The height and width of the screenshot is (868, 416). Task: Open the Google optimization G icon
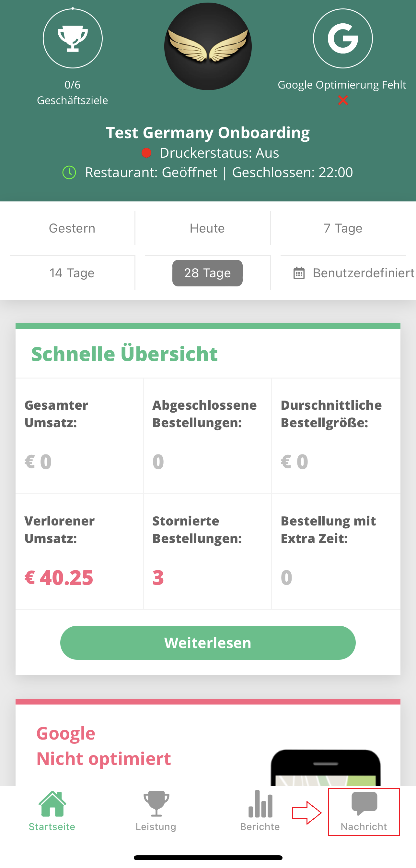point(343,38)
